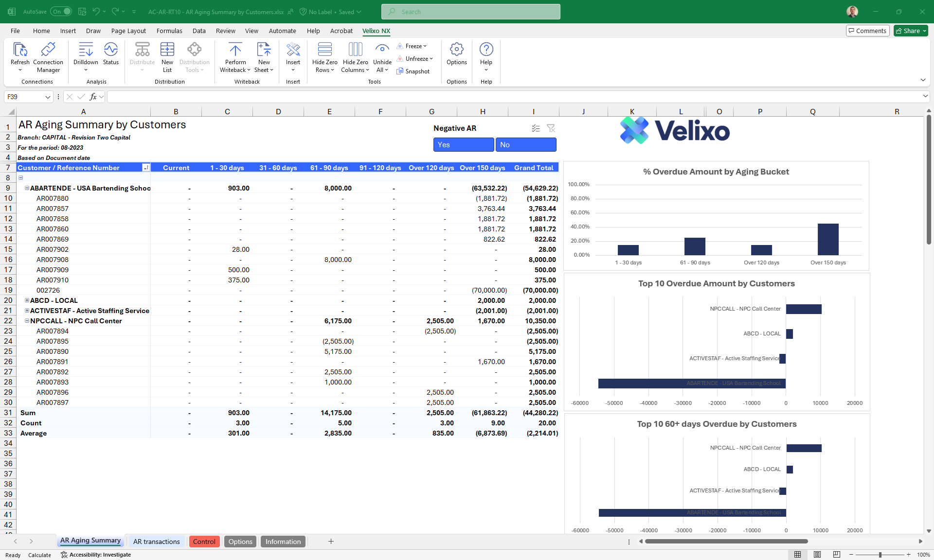The image size is (934, 560).
Task: Click the Drilldown analysis icon
Action: click(x=86, y=50)
